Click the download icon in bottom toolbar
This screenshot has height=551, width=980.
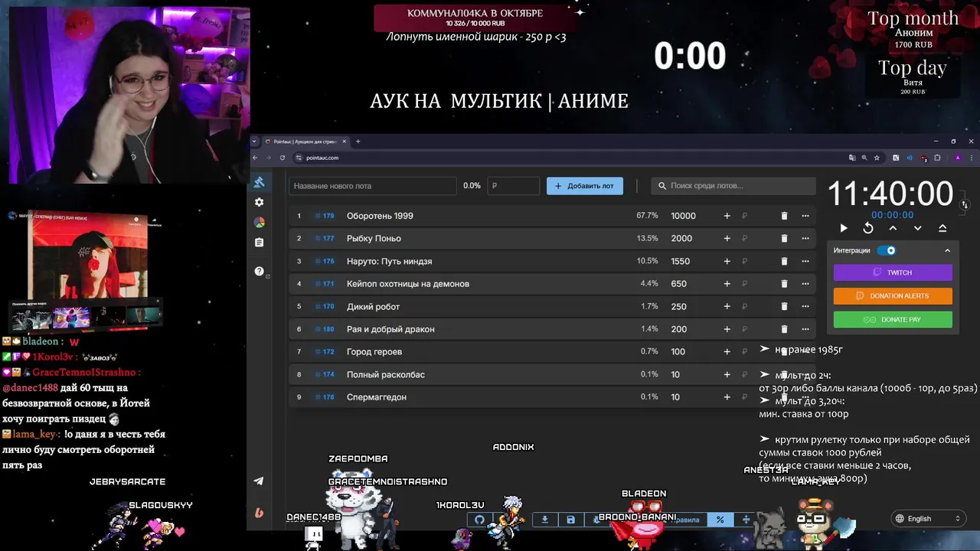pyautogui.click(x=544, y=520)
